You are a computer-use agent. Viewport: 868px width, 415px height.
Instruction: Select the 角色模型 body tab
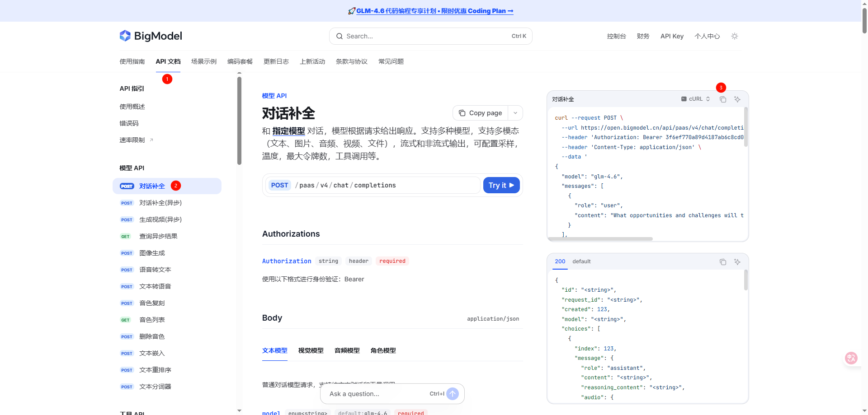coord(383,350)
